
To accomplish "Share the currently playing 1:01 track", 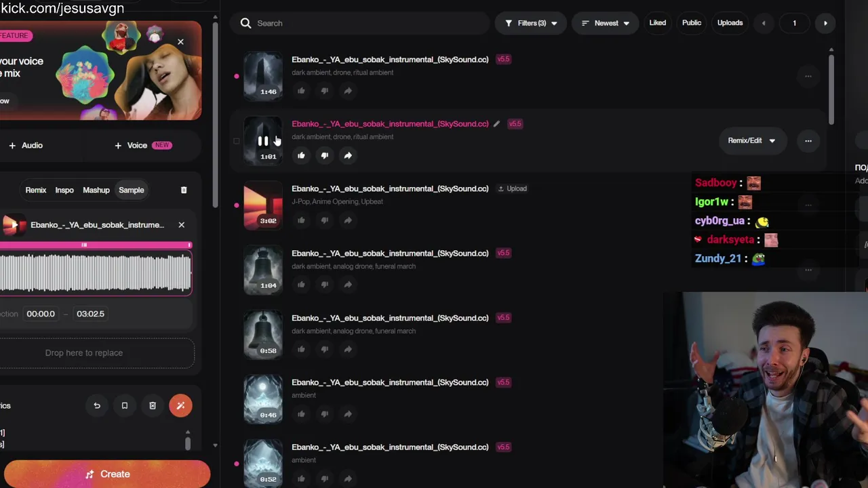I will click(347, 155).
